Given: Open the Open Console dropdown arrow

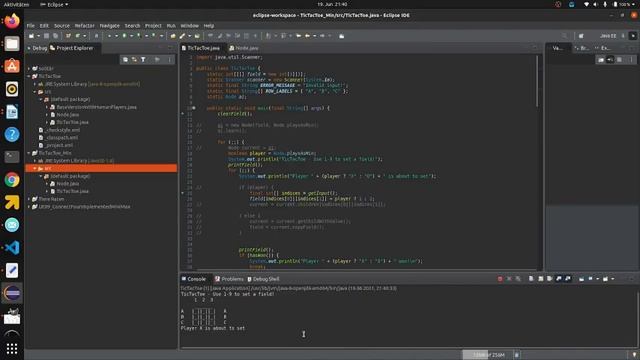Looking at the screenshot, I should (x=612, y=279).
